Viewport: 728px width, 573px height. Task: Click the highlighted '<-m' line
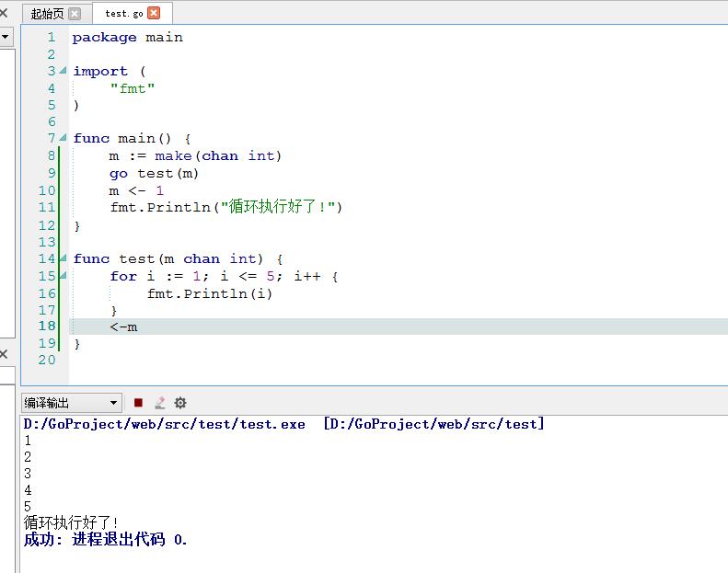[123, 327]
